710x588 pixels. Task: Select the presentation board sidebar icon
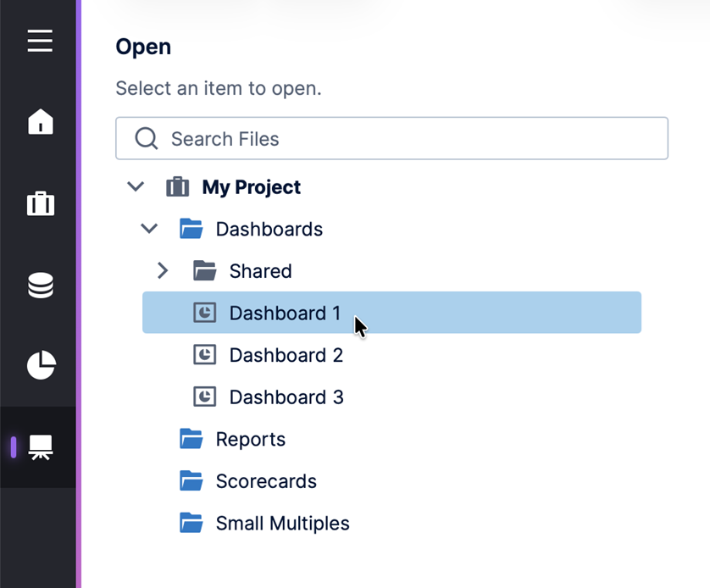point(40,447)
